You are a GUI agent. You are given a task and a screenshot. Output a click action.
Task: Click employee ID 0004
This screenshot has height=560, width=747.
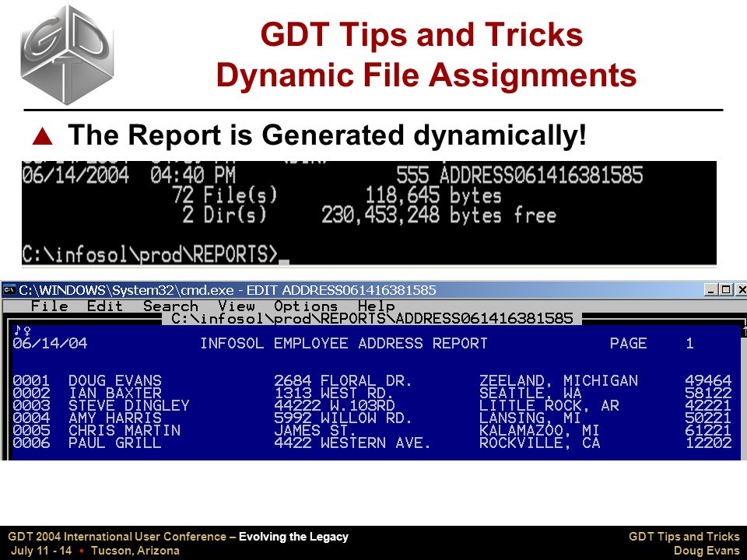point(31,418)
